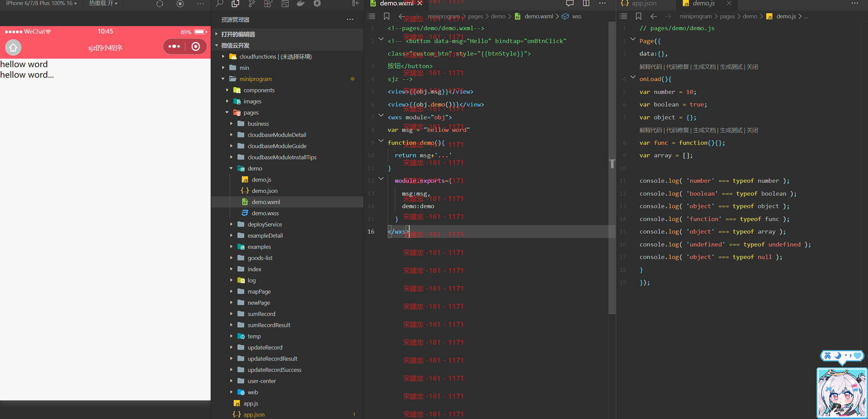This screenshot has height=419, width=868.
Task: Close the demo.js tab
Action: pyautogui.click(x=729, y=3)
